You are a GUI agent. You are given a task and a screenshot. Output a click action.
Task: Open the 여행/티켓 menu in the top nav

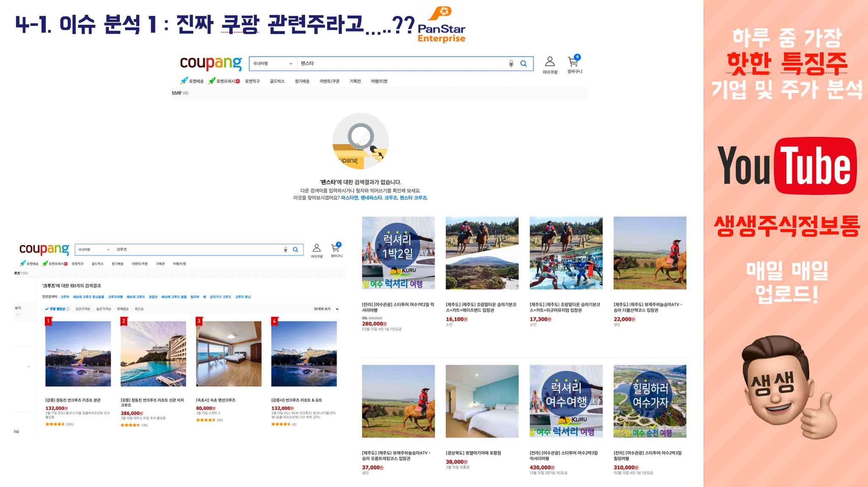click(x=379, y=81)
